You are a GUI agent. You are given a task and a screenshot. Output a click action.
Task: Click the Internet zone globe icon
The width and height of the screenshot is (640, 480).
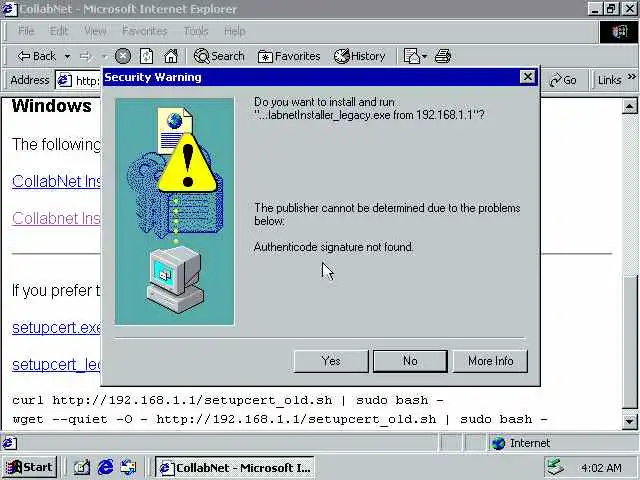(498, 443)
